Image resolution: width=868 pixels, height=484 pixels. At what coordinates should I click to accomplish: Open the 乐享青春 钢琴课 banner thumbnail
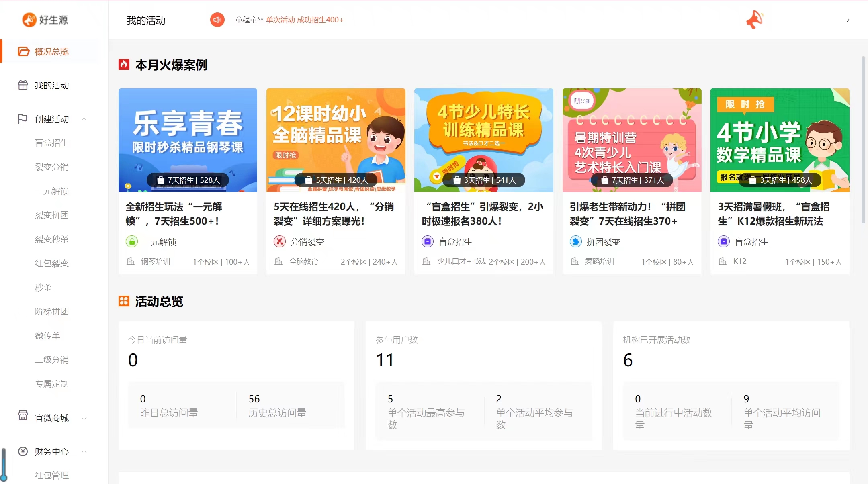point(188,140)
